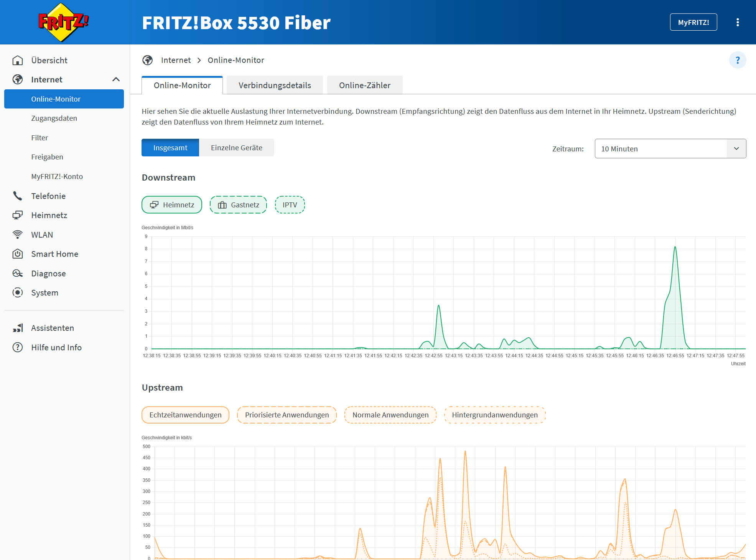Viewport: 756px width, 560px height.
Task: Click the Diagnose icon in sidebar
Action: click(18, 273)
